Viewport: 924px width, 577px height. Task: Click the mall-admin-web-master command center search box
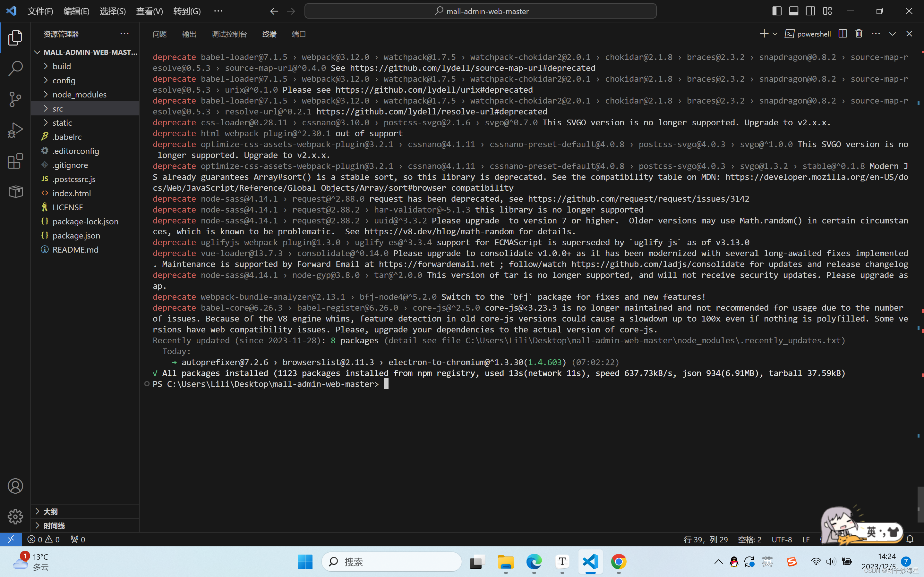pos(480,11)
